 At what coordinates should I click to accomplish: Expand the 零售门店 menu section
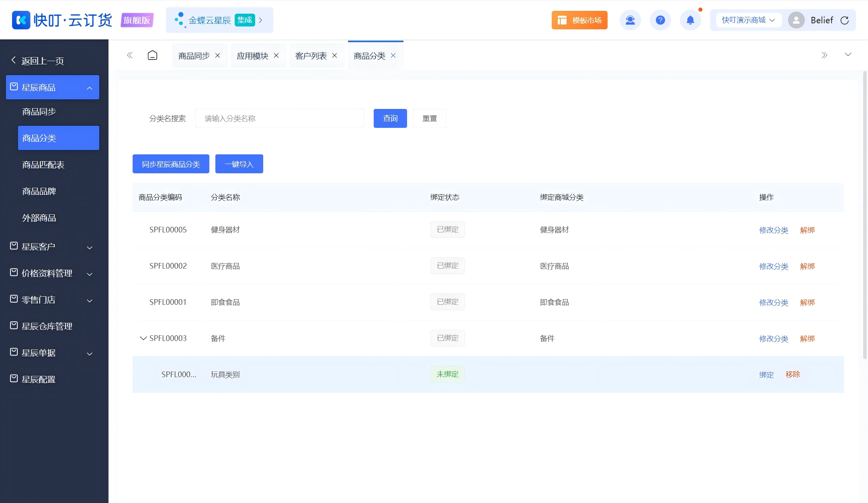(90, 300)
